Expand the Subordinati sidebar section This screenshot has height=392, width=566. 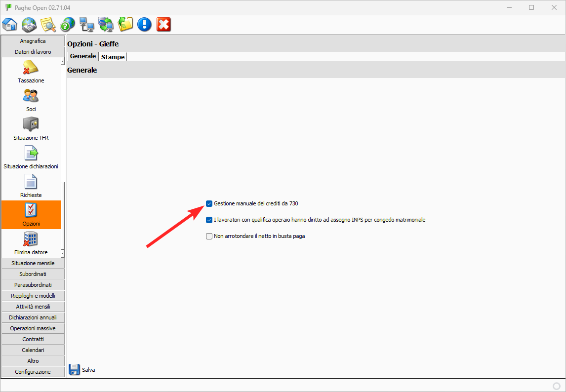[33, 274]
